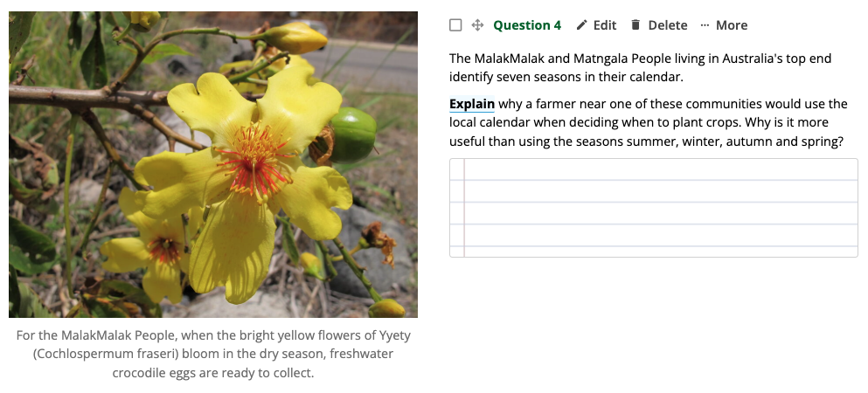Click the pencil Edit icon
Screen dimensions: 868x393
point(582,25)
